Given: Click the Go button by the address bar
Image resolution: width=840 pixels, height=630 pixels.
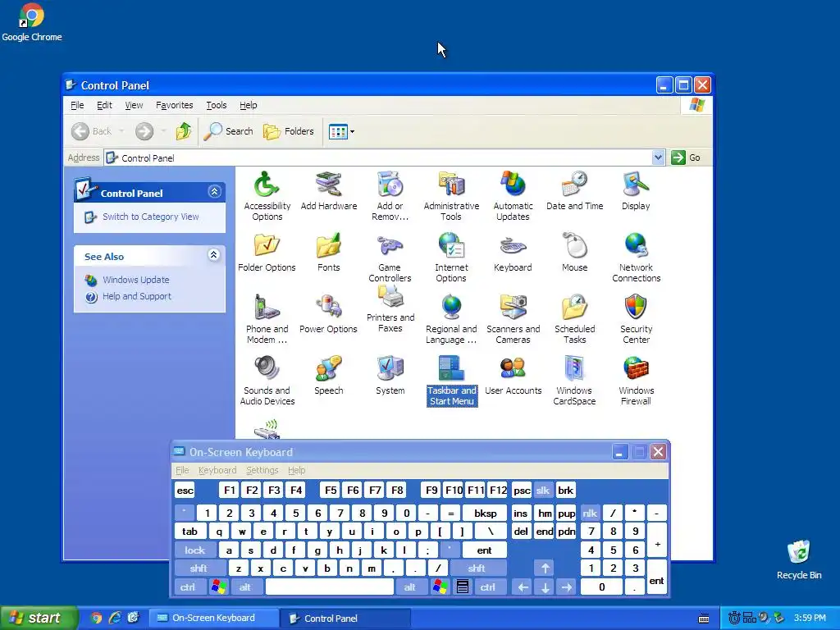Looking at the screenshot, I should [x=687, y=157].
